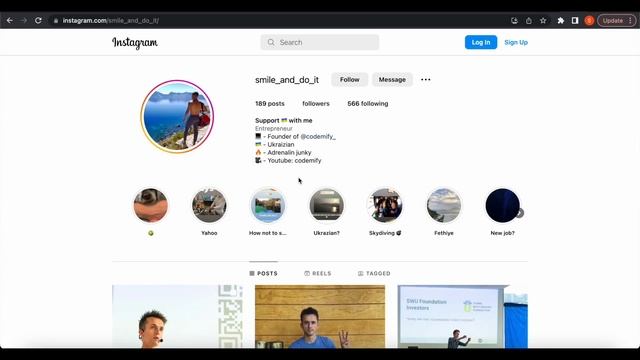Open the SWU Foundation presentation post
Image resolution: width=640 pixels, height=360 pixels.
[x=462, y=316]
